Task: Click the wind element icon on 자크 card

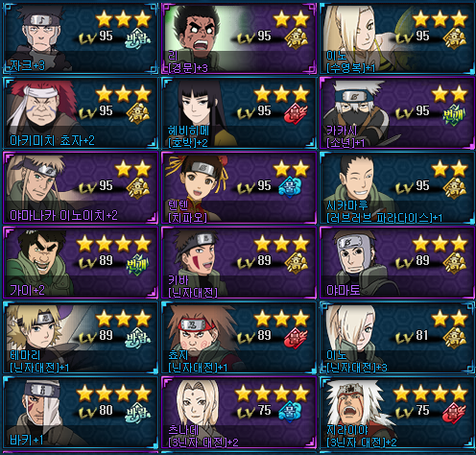Action: (137, 39)
